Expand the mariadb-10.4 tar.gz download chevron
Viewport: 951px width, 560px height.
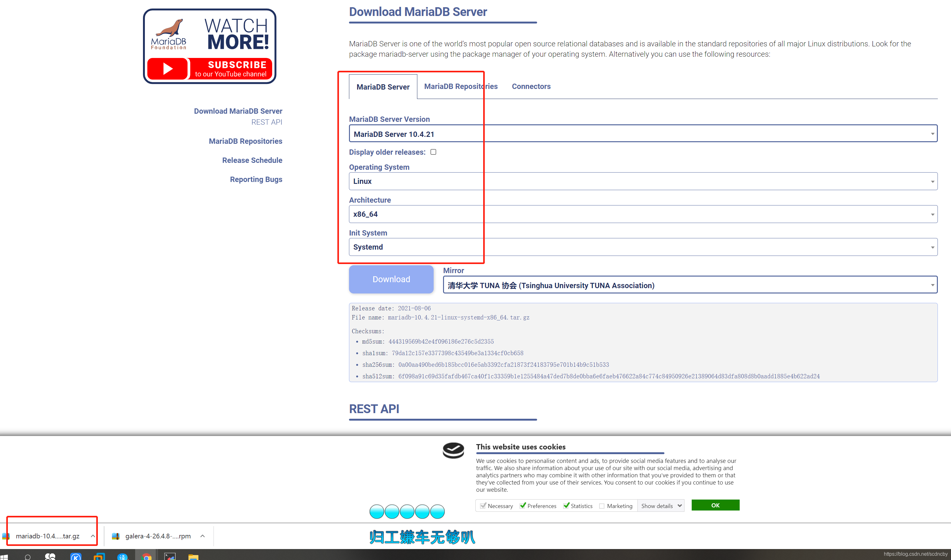(x=92, y=536)
